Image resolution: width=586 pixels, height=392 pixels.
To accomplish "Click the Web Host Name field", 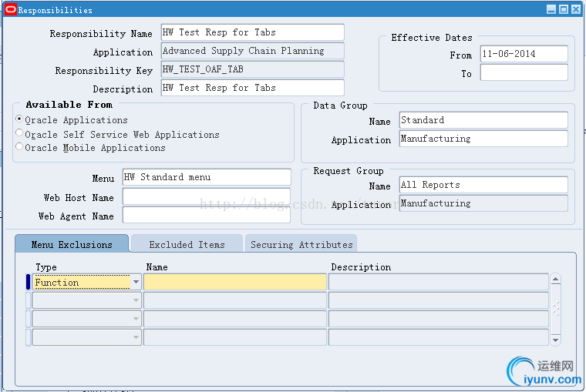I will coord(207,196).
